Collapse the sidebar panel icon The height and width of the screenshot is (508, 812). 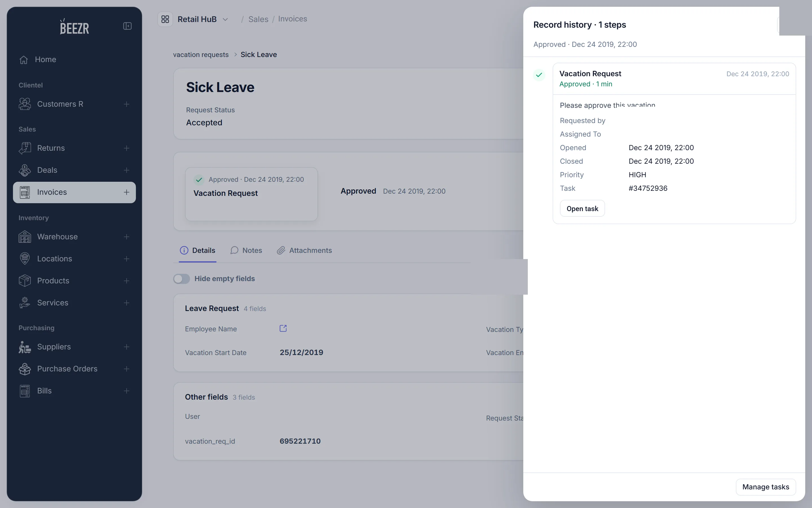[127, 26]
